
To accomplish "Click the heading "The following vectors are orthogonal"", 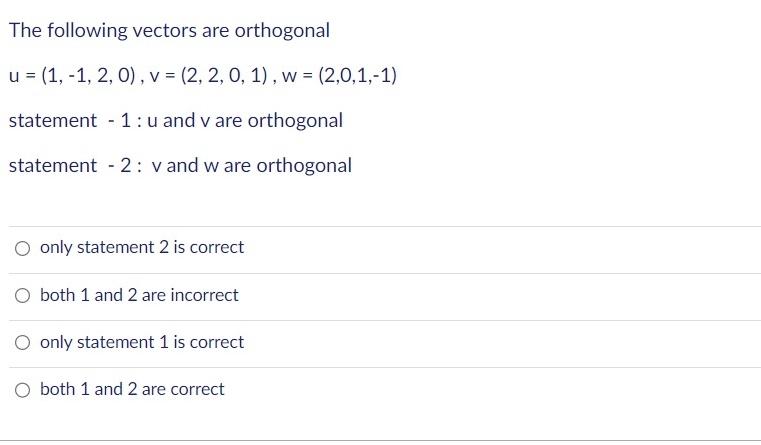I will point(169,30).
